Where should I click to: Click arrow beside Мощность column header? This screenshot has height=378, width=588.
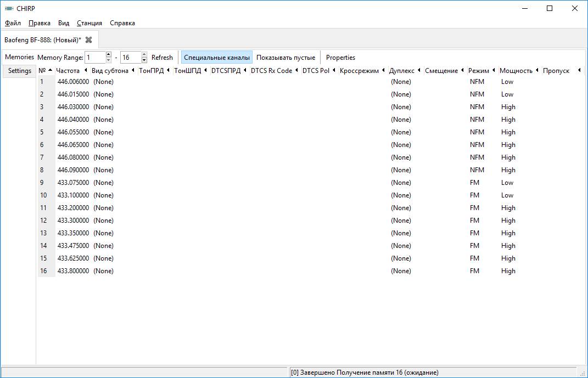(537, 70)
